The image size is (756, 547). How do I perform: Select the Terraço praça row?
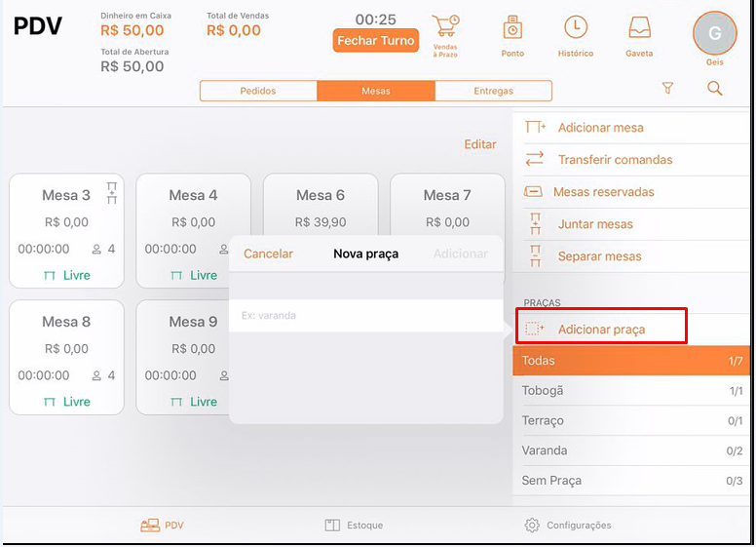click(631, 420)
